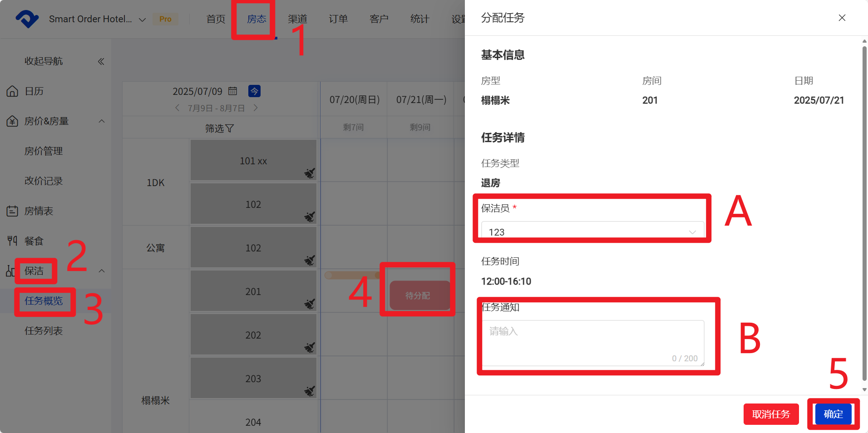This screenshot has width=868, height=433.
Task: Collapse navigation with the double-chevron icon
Action: point(101,61)
